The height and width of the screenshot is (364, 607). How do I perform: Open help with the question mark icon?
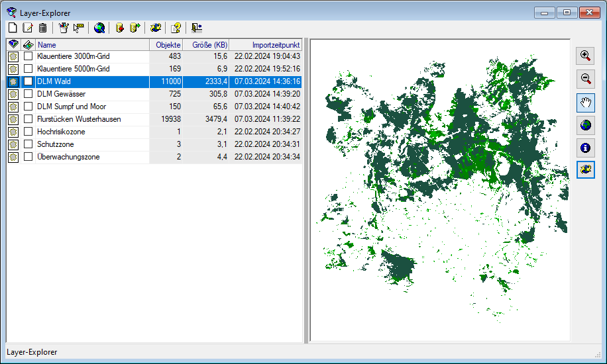pyautogui.click(x=176, y=28)
